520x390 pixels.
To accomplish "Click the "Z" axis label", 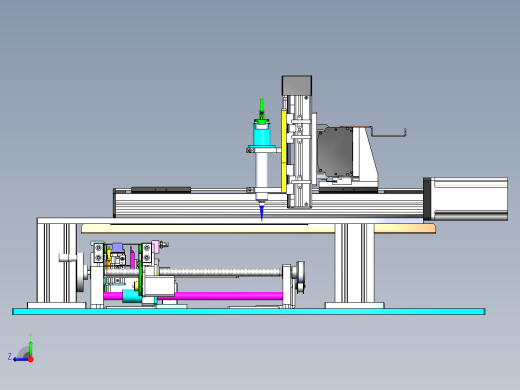I will [10, 357].
